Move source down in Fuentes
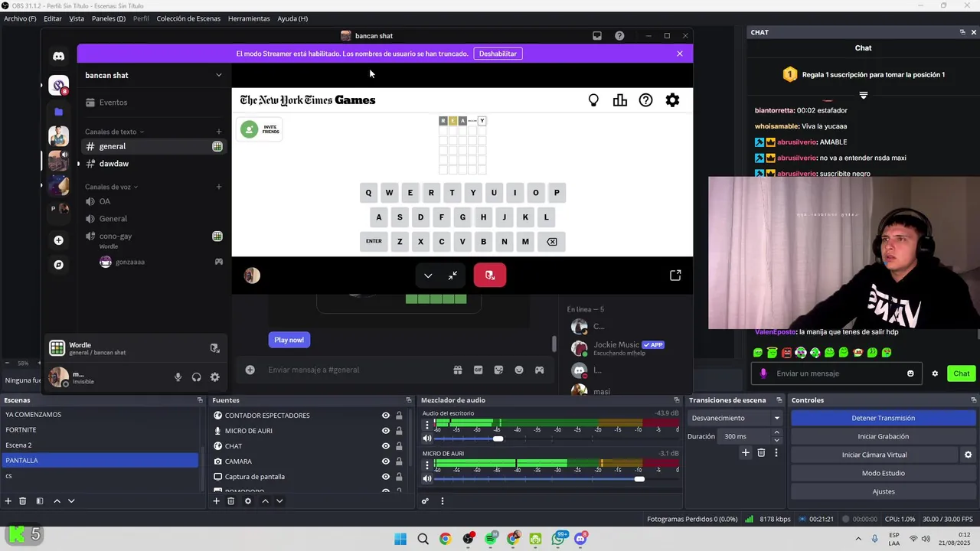The height and width of the screenshot is (551, 980). 279,501
